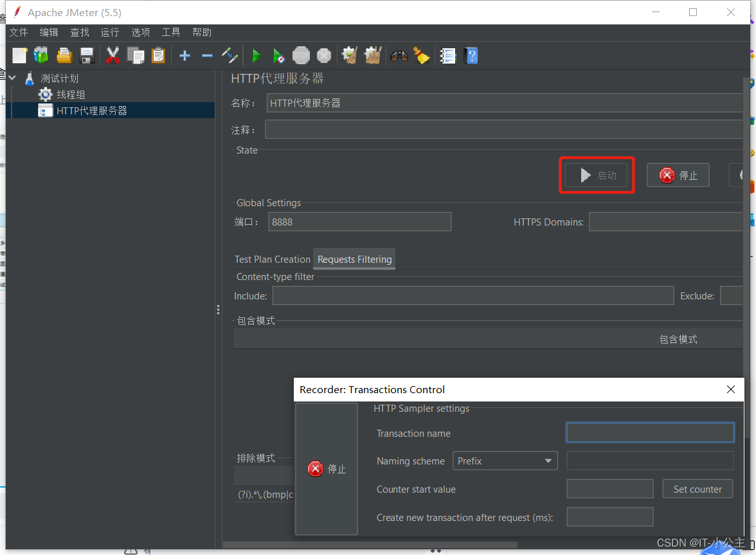
Task: Select the 线程组 tree item
Action: [x=71, y=94]
